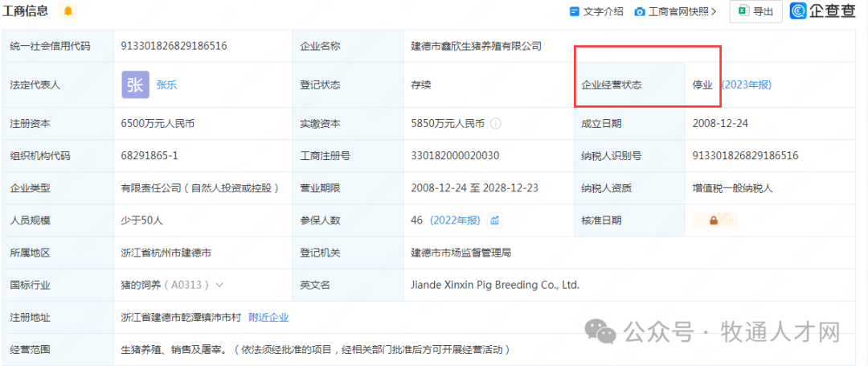Click staff size value 少于50人
The width and height of the screenshot is (868, 366).
pos(141,220)
